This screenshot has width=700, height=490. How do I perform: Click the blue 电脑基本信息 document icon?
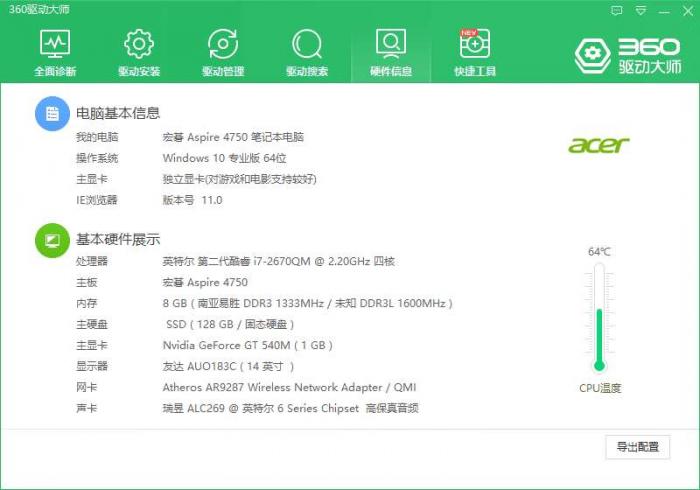(52, 113)
